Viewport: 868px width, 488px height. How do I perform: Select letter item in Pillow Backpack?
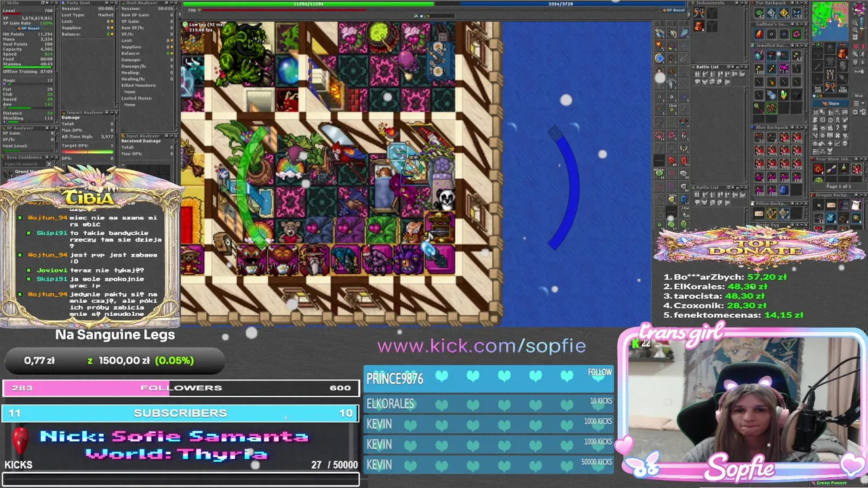click(x=759, y=213)
